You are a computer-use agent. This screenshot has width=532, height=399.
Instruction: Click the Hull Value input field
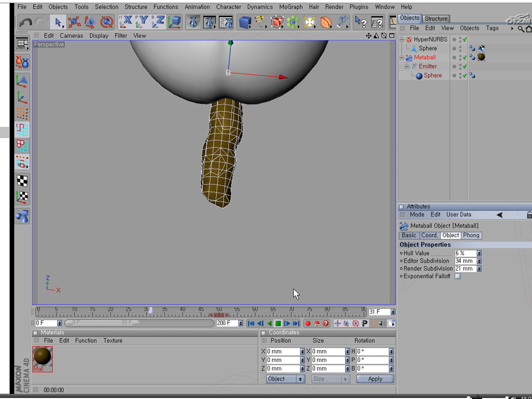[465, 253]
